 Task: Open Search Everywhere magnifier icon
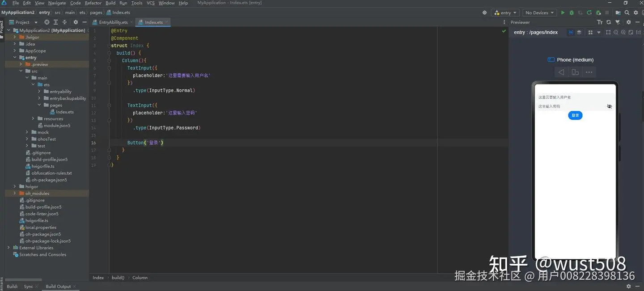[627, 13]
